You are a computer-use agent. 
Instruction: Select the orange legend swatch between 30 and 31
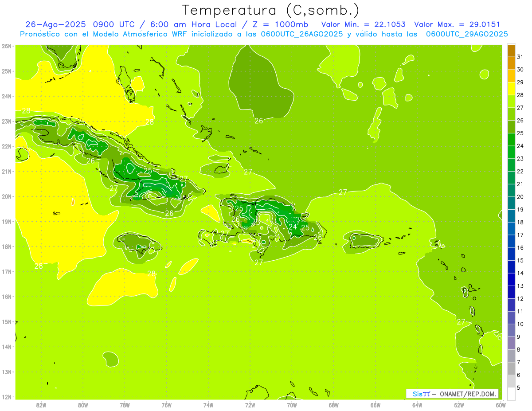tap(511, 63)
